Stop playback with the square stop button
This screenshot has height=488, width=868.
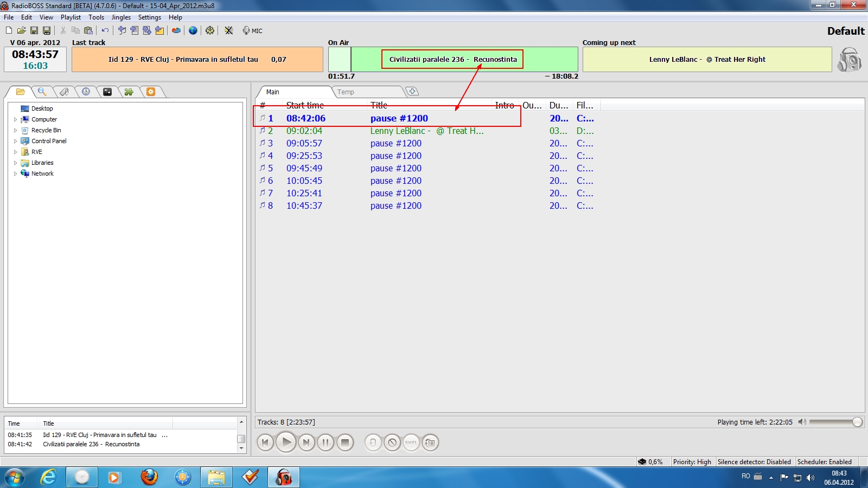(345, 442)
